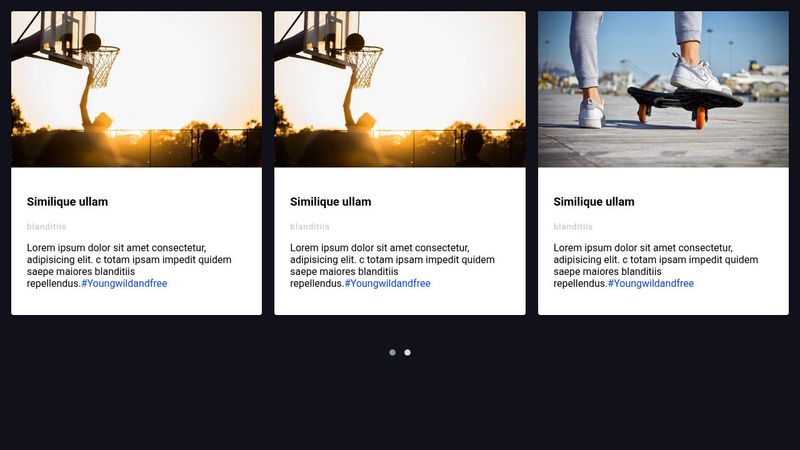Click the 'blanditiis' subtitle in first card

(x=46, y=227)
